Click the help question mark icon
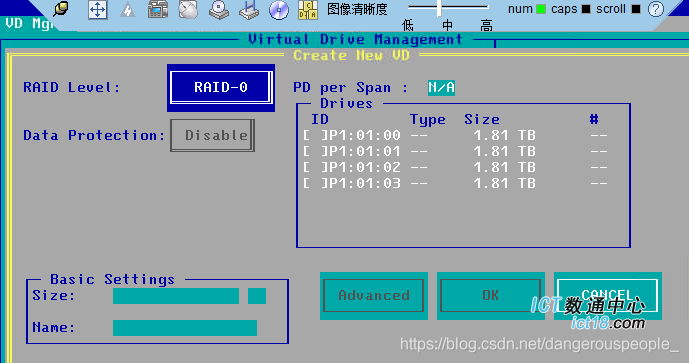Screen dimensions: 689x363 coord(656,9)
